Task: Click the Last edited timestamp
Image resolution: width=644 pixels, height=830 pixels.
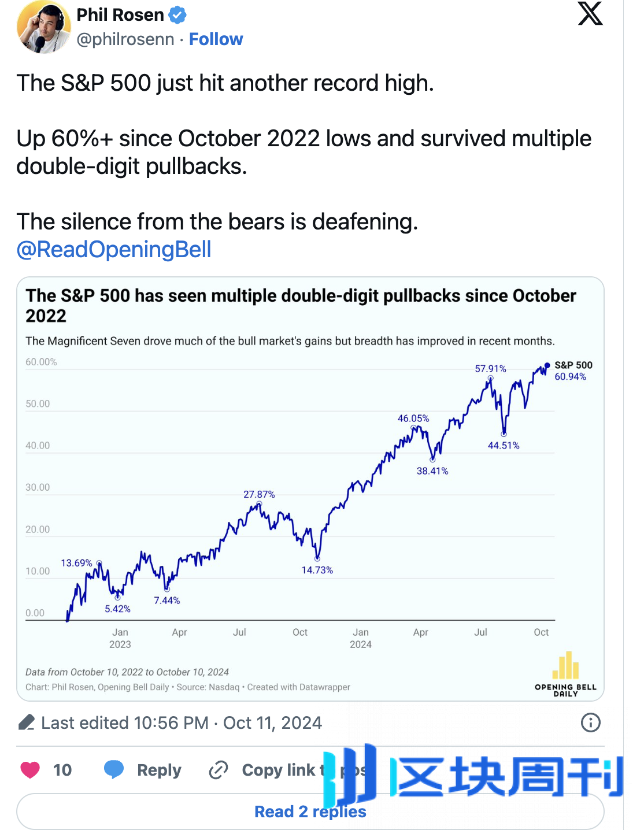Action: point(182,722)
